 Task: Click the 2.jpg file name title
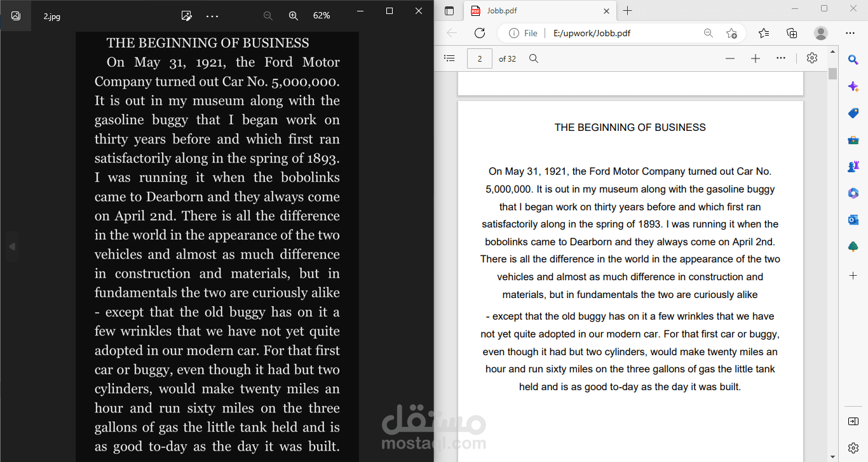pyautogui.click(x=52, y=16)
